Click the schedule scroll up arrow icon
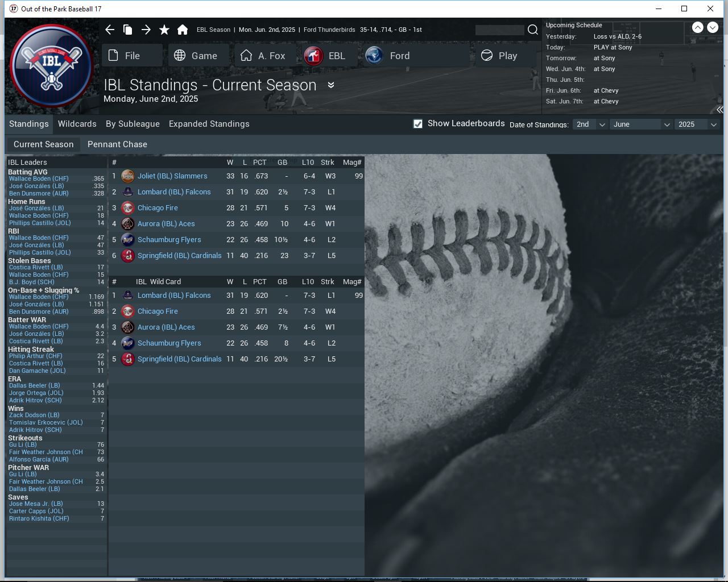Screen dimensions: 728x582 pos(698,27)
